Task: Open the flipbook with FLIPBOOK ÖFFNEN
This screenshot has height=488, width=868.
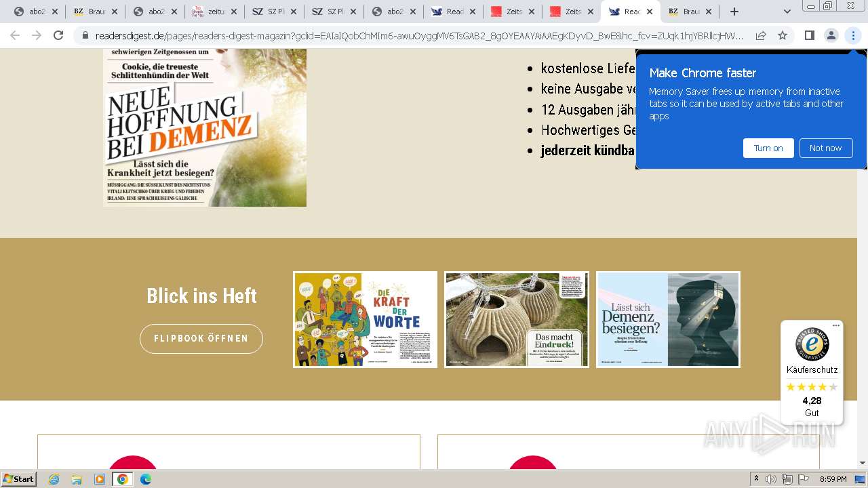Action: (201, 338)
